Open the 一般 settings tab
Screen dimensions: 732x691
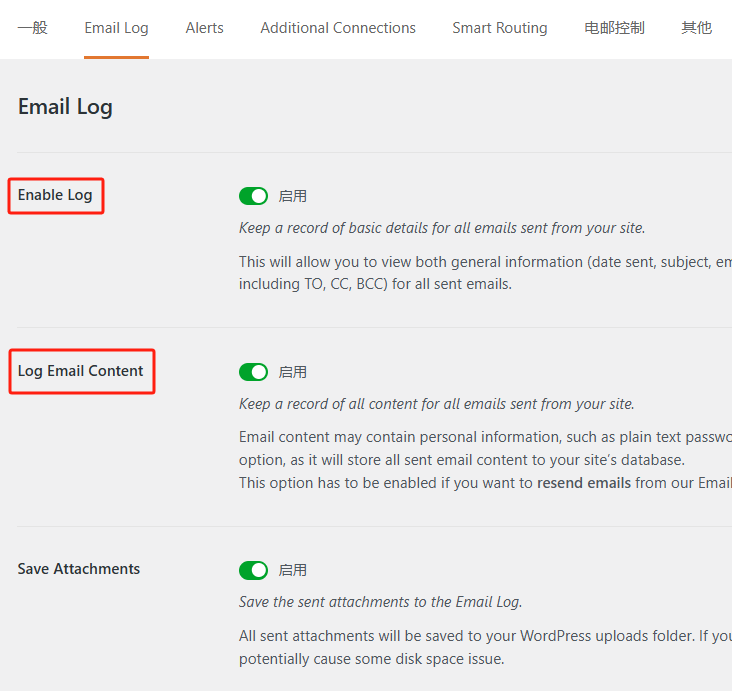coord(33,28)
